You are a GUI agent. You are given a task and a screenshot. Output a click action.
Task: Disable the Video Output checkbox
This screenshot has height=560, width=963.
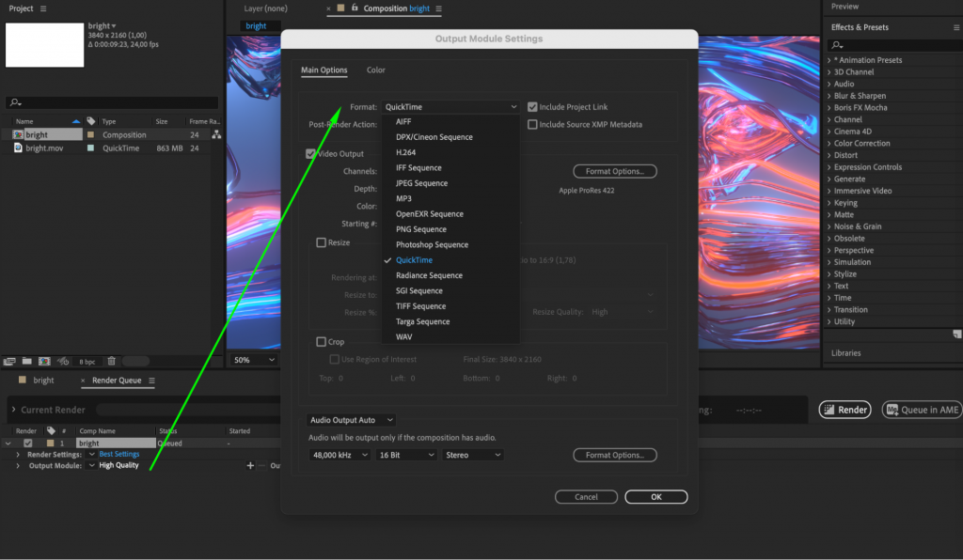(310, 153)
